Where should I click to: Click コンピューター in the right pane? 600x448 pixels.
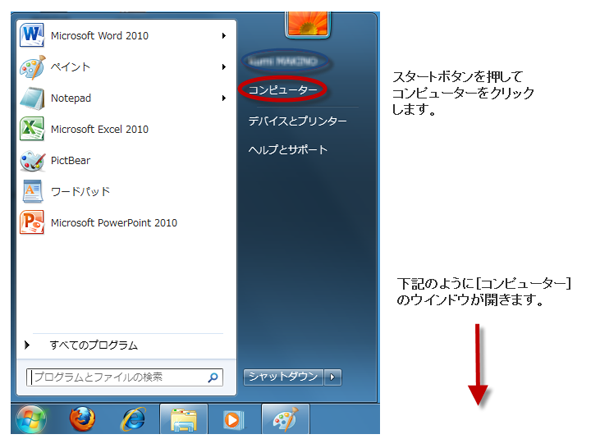tap(283, 90)
